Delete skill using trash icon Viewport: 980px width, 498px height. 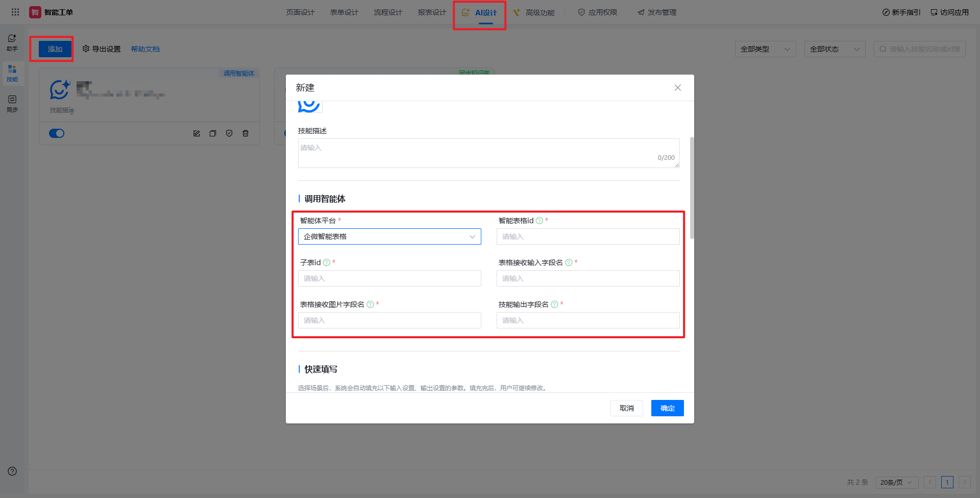(x=246, y=133)
